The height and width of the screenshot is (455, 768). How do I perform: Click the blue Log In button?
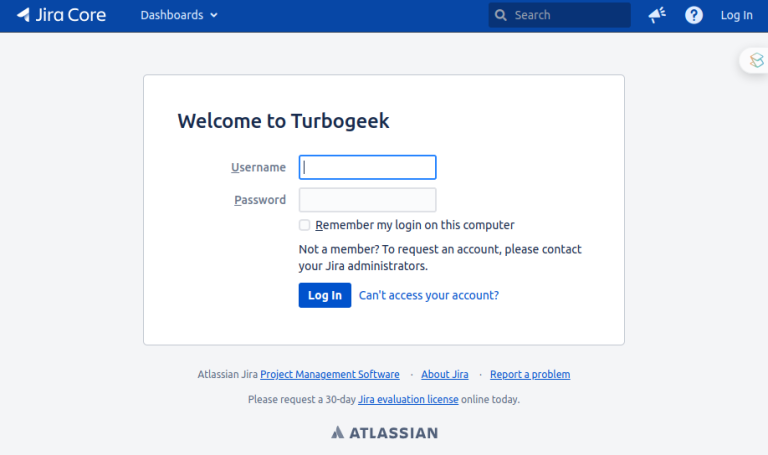click(325, 295)
